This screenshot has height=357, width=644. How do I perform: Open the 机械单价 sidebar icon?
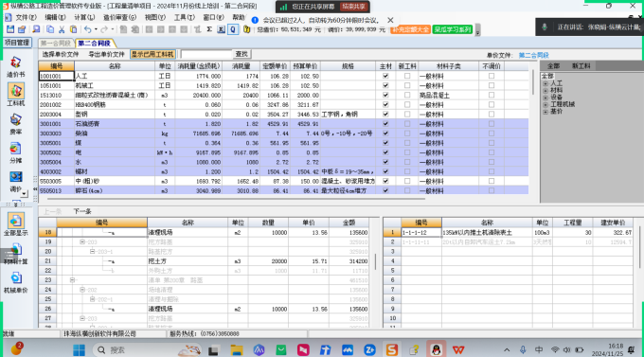pos(15,282)
